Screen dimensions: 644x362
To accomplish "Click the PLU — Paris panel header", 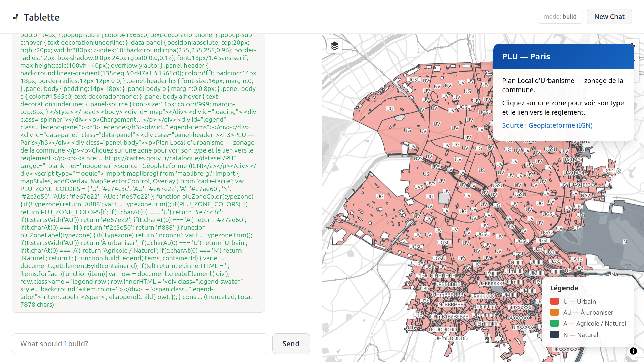I will point(563,56).
